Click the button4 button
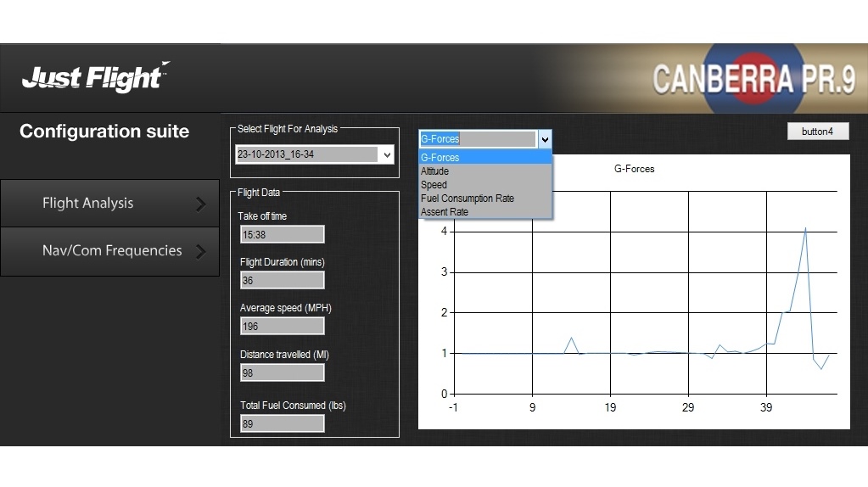Screen dimensions: 868x487 818,132
